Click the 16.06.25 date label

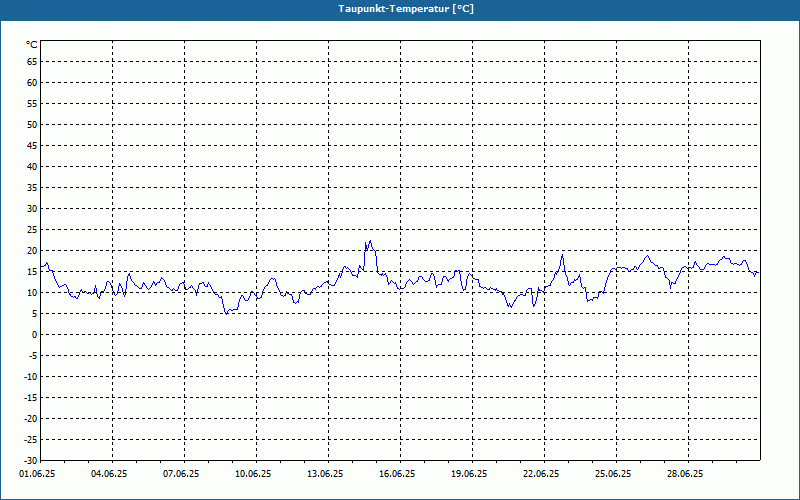point(397,474)
